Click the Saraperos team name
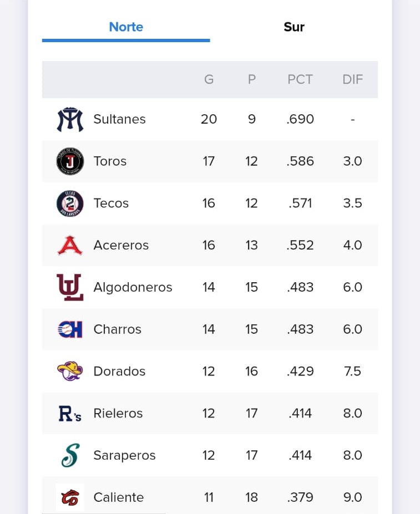Viewport: 420px width, 514px height. (125, 455)
